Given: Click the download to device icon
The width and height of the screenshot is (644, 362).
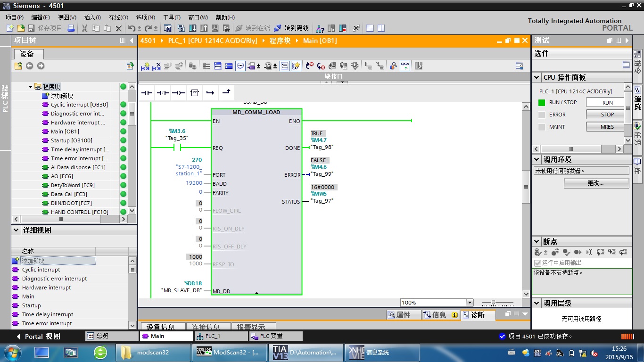Looking at the screenshot, I should click(x=193, y=28).
